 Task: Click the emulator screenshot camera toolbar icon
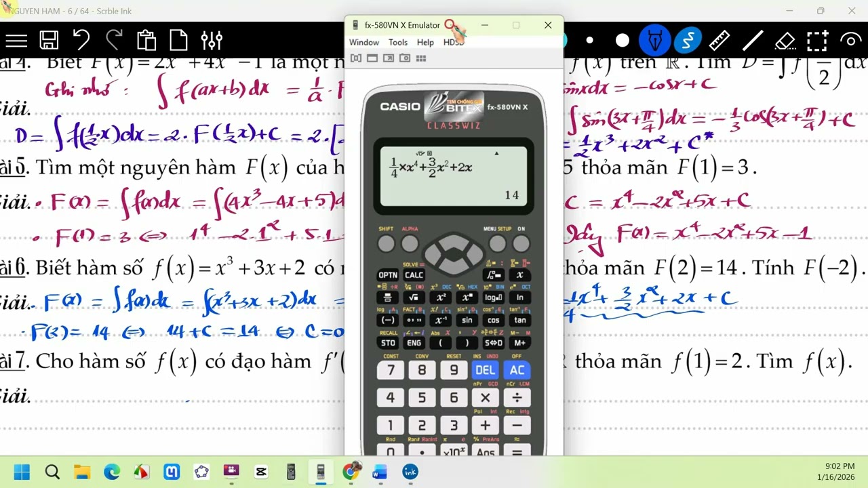[x=404, y=58]
